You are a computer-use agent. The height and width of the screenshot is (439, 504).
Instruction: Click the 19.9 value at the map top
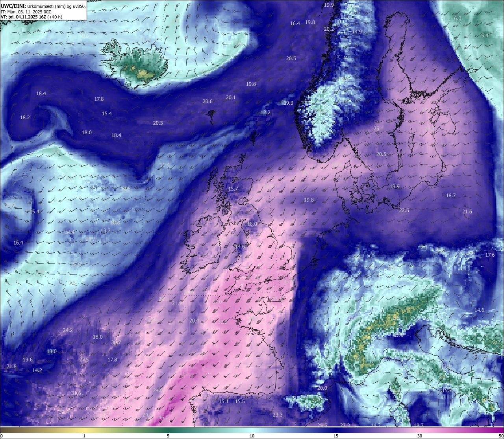click(x=329, y=5)
